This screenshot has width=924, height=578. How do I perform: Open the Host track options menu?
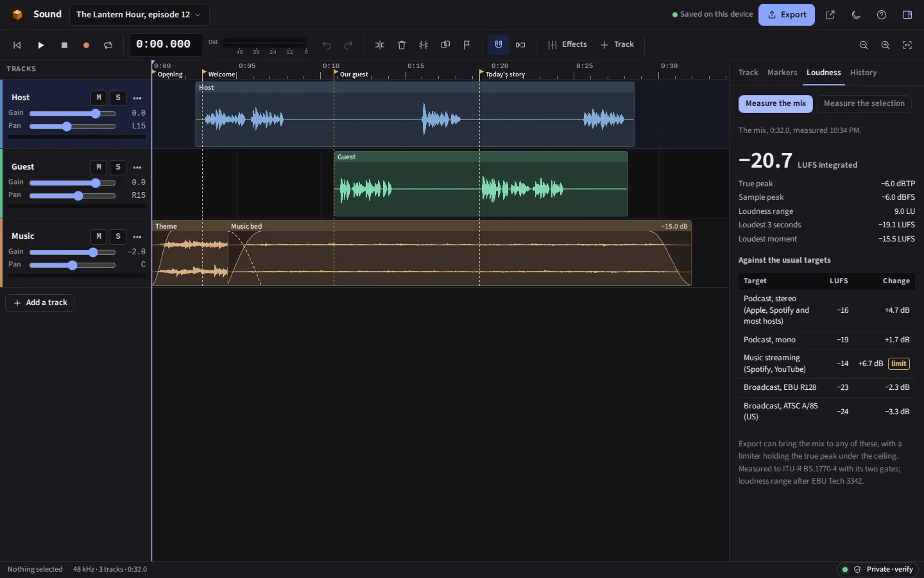[137, 98]
